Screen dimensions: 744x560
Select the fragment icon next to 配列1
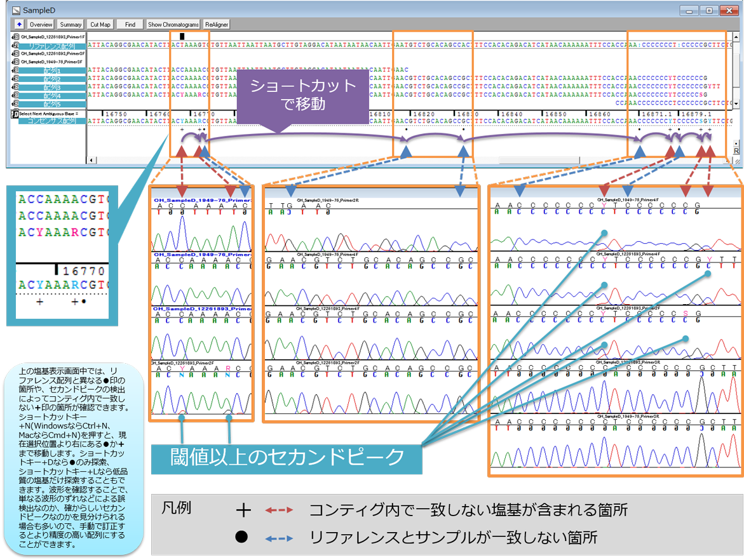pyautogui.click(x=15, y=70)
